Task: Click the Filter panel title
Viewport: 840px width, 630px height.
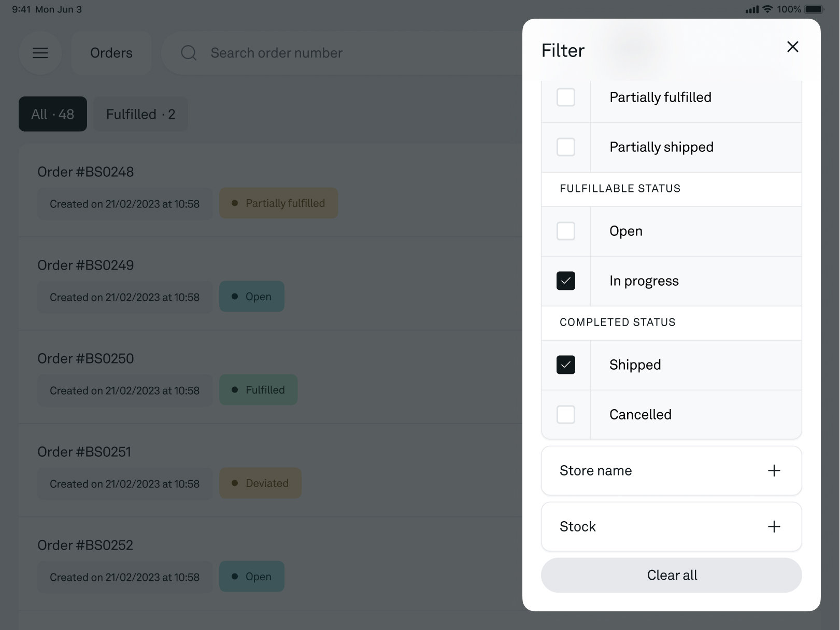Action: pyautogui.click(x=563, y=51)
